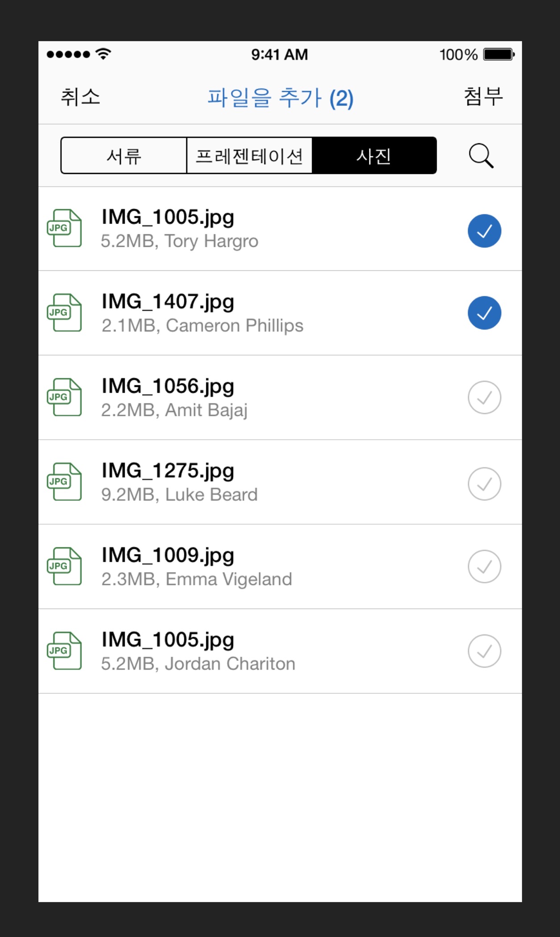Uncheck Tory Hargro's IMG_1005.jpg selection
Screen dimensions: 560x937
(484, 231)
